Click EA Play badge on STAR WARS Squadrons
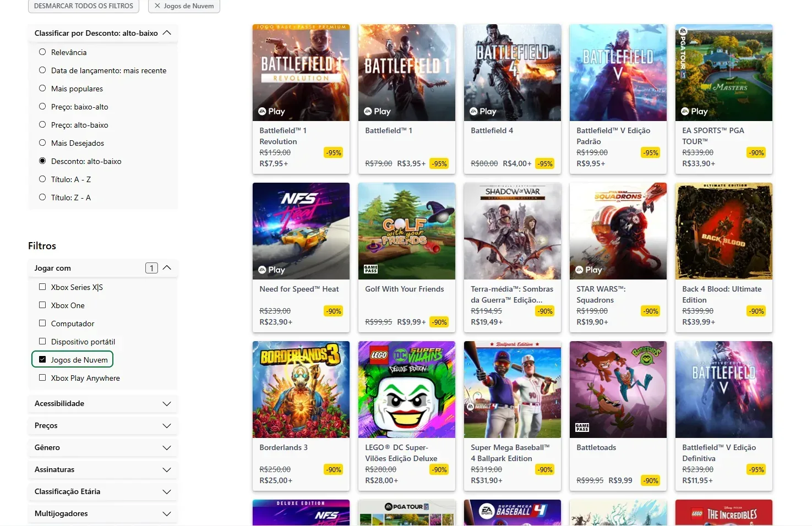 pyautogui.click(x=589, y=270)
